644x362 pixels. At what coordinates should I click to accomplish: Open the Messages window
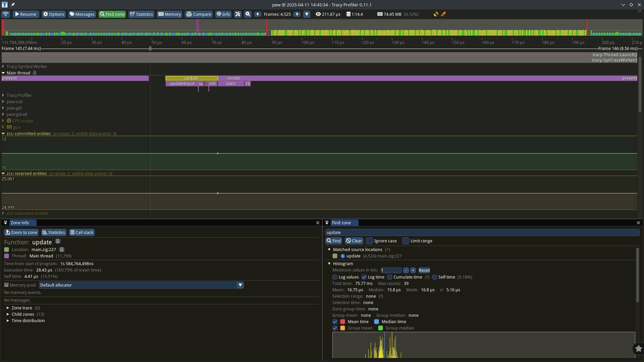pyautogui.click(x=82, y=14)
